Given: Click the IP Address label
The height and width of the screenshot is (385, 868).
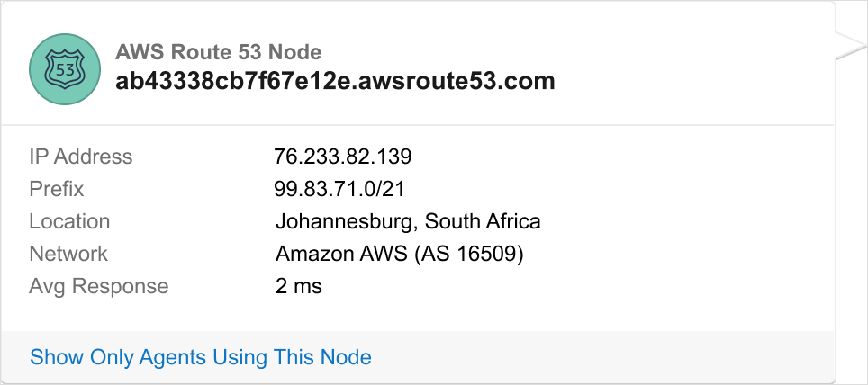Looking at the screenshot, I should 81,157.
